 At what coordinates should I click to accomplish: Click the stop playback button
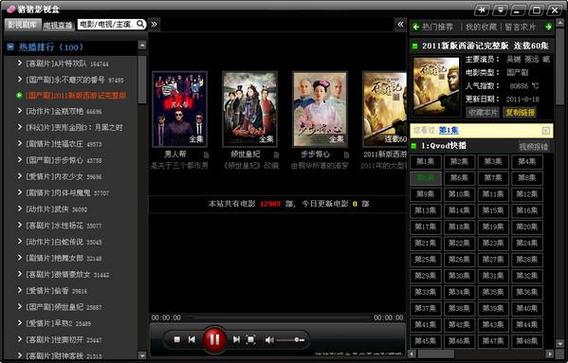[x=177, y=339]
